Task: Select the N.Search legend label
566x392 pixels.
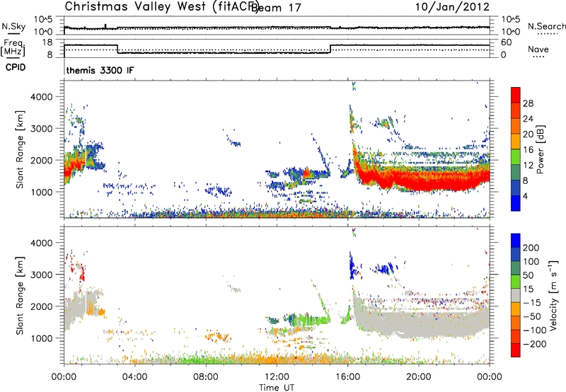Action: 546,26
